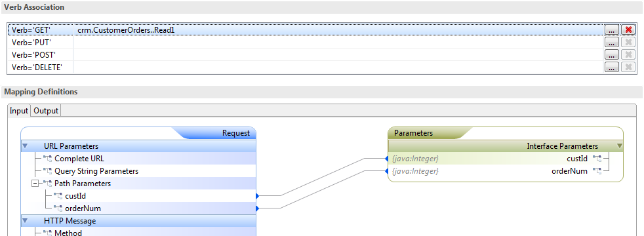Image resolution: width=644 pixels, height=236 pixels.
Task: Select Query String Parameters tree item
Action: 96,170
